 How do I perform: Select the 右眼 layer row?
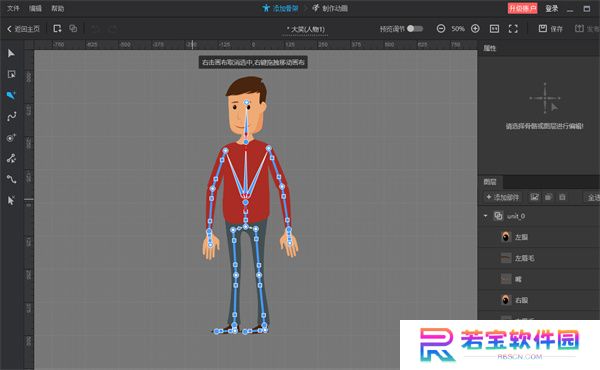coord(539,300)
